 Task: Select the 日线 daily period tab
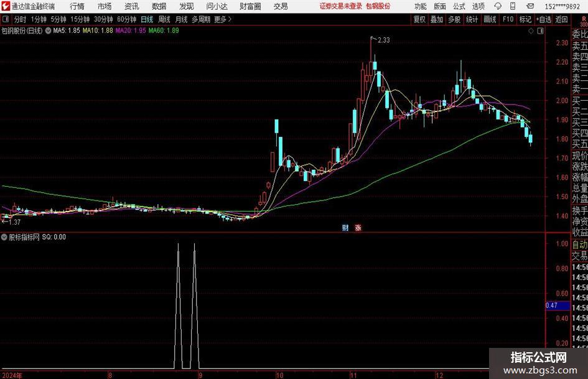pos(147,19)
